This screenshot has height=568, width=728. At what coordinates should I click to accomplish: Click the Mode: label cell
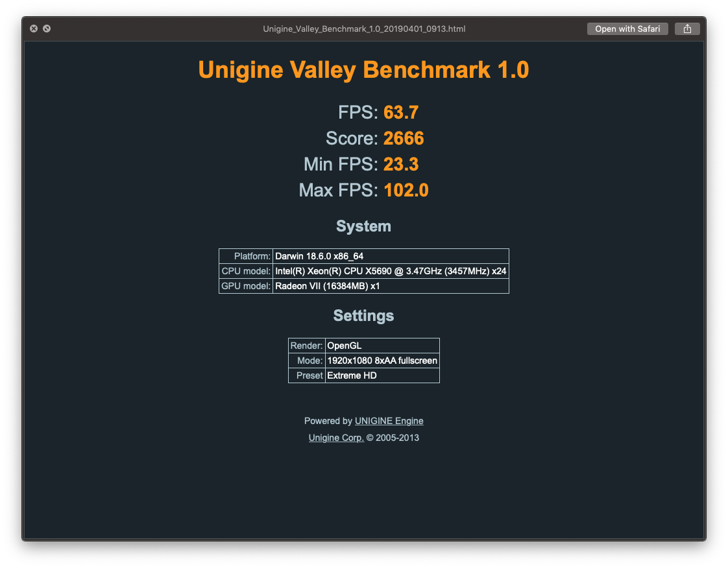(307, 361)
